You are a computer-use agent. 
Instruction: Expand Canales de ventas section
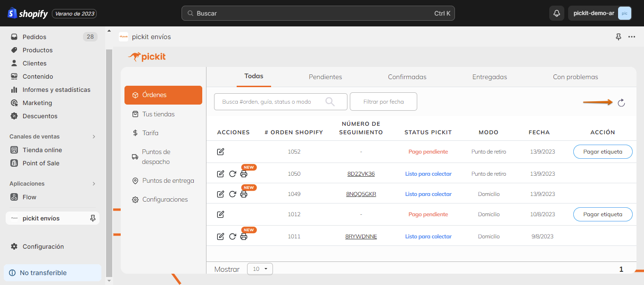coord(93,137)
